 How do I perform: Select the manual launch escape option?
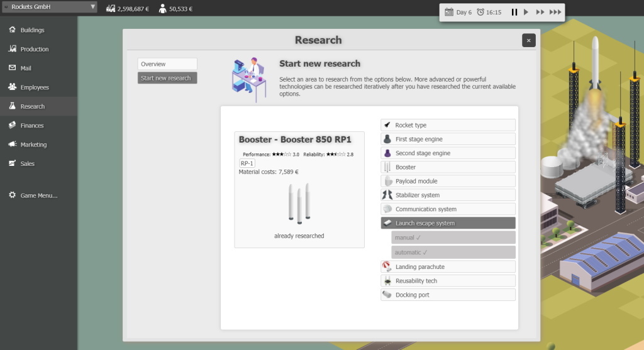coord(453,238)
